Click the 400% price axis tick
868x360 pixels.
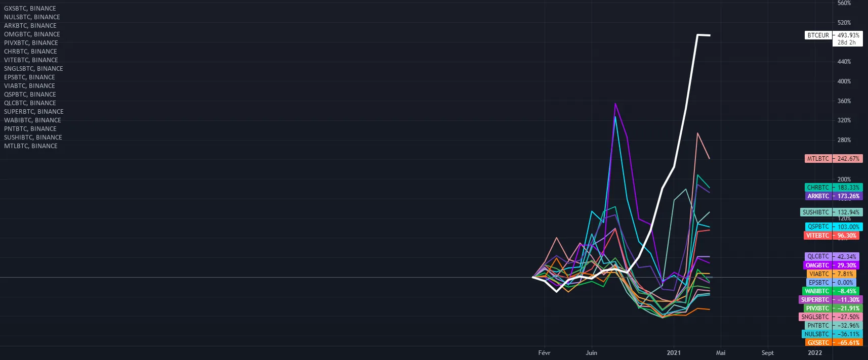[844, 81]
